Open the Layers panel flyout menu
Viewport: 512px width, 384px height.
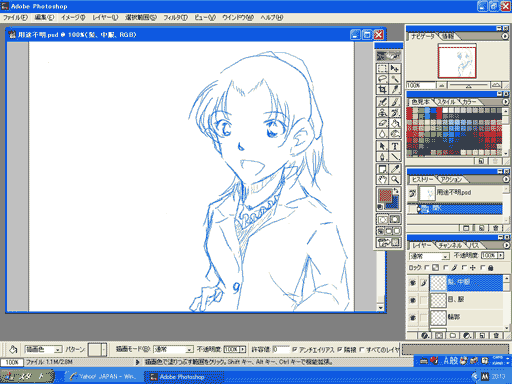506,245
